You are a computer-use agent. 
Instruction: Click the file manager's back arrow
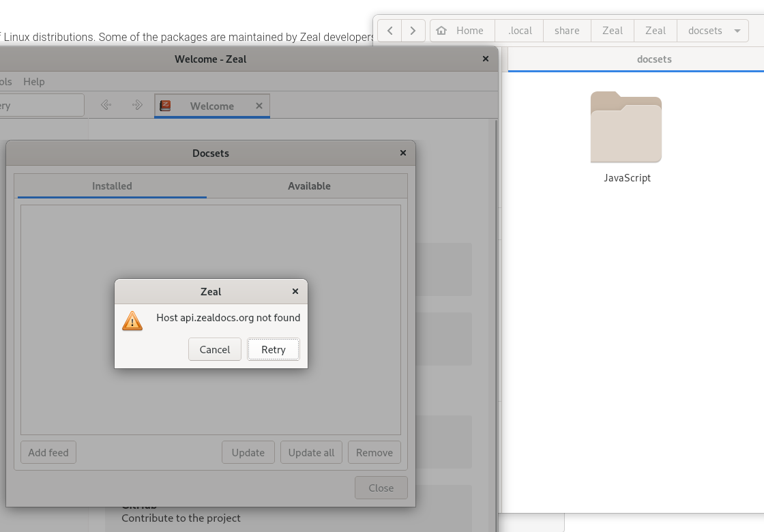click(390, 30)
